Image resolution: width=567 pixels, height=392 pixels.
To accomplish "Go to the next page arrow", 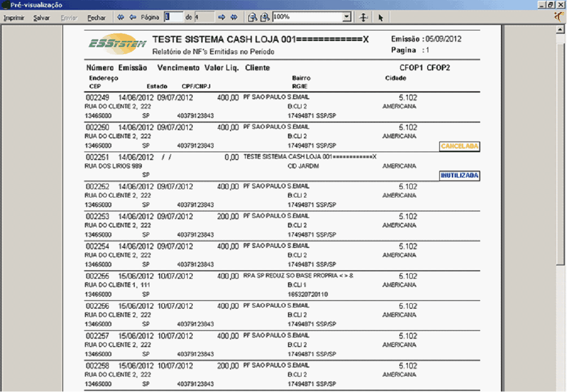I will 222,17.
